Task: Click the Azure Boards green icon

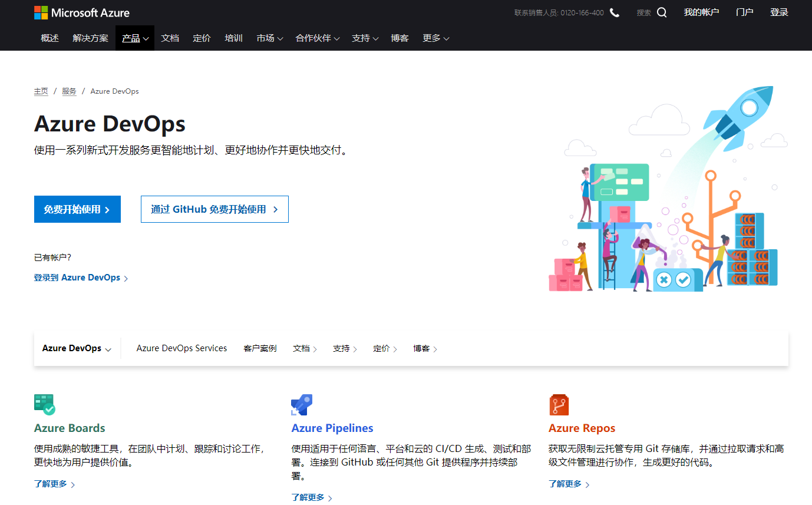Action: (x=45, y=404)
